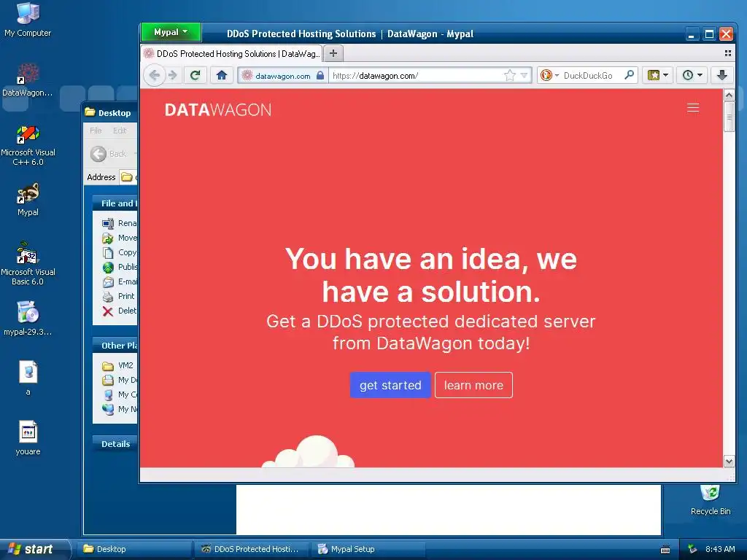Click the tab groups grid icon
Screen dimensions: 747x560
click(727, 53)
